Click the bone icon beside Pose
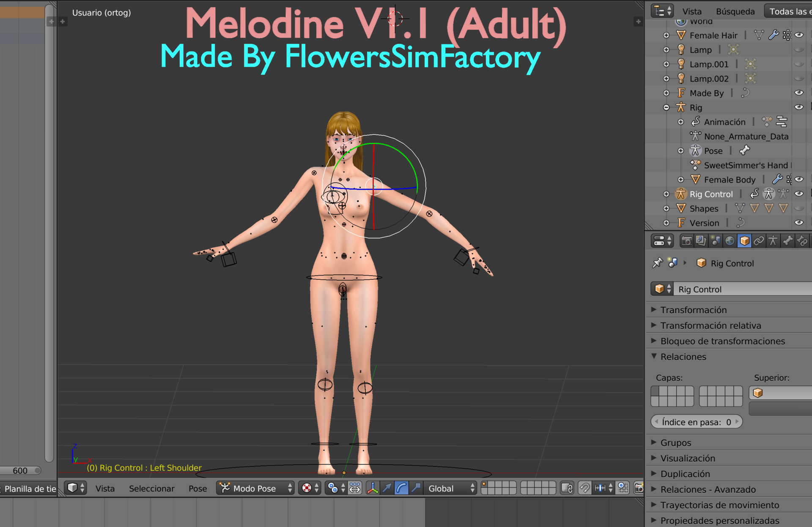Image resolution: width=812 pixels, height=527 pixels. pyautogui.click(x=745, y=150)
